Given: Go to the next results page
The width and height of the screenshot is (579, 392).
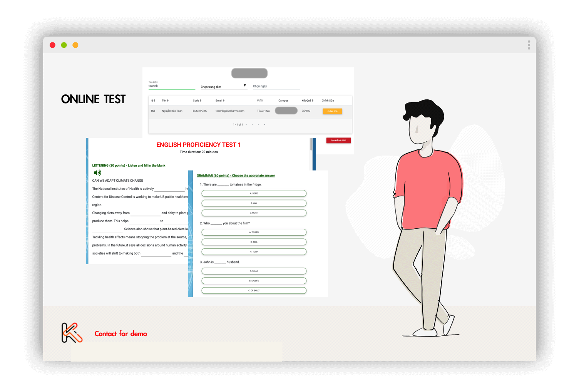Looking at the screenshot, I should click(258, 125).
